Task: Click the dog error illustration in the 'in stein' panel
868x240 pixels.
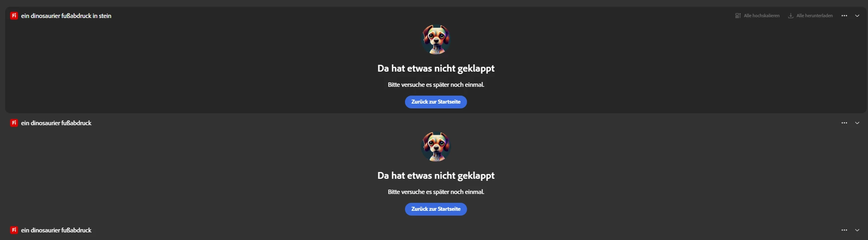Action: coord(436,40)
